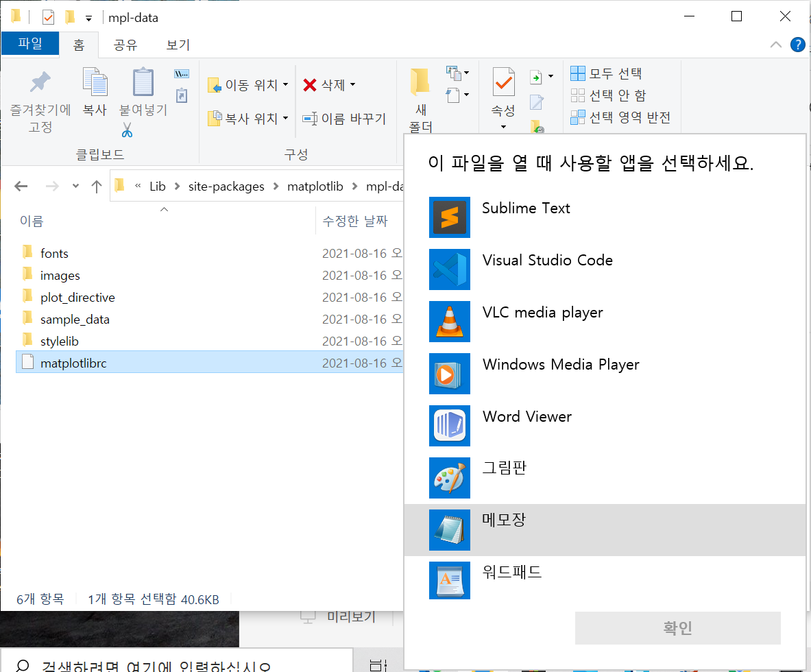Click the 붙여넣기 paste icon

coord(143,82)
